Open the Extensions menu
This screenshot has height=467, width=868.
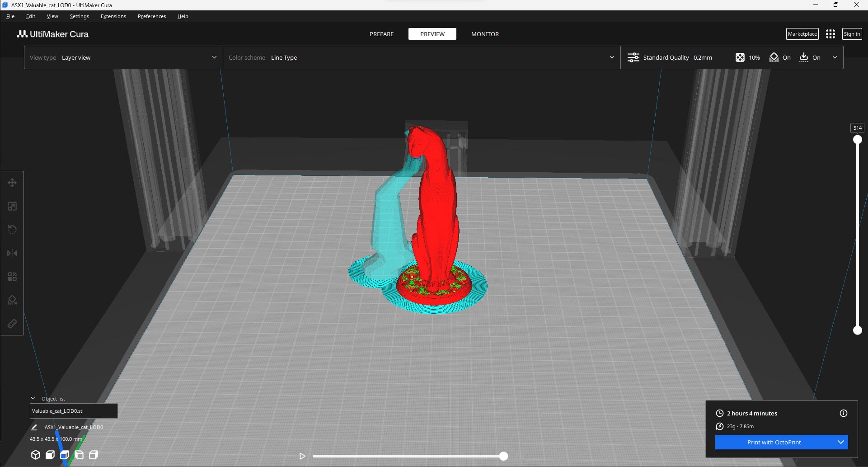[x=113, y=16]
